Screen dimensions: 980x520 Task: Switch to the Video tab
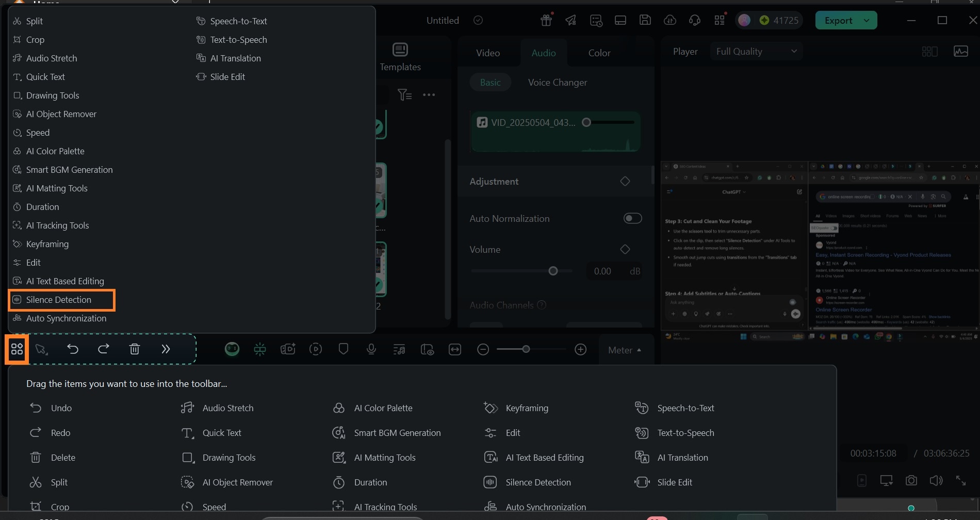click(488, 53)
